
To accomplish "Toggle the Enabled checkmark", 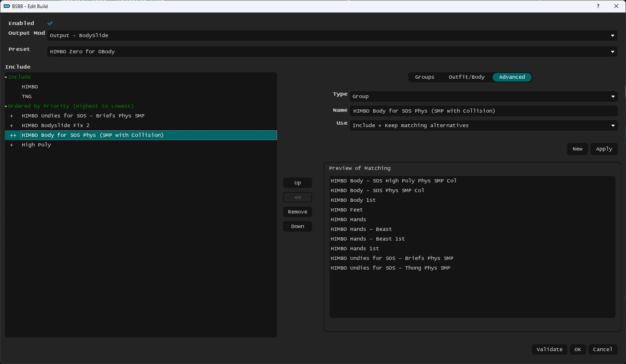I will [x=50, y=23].
